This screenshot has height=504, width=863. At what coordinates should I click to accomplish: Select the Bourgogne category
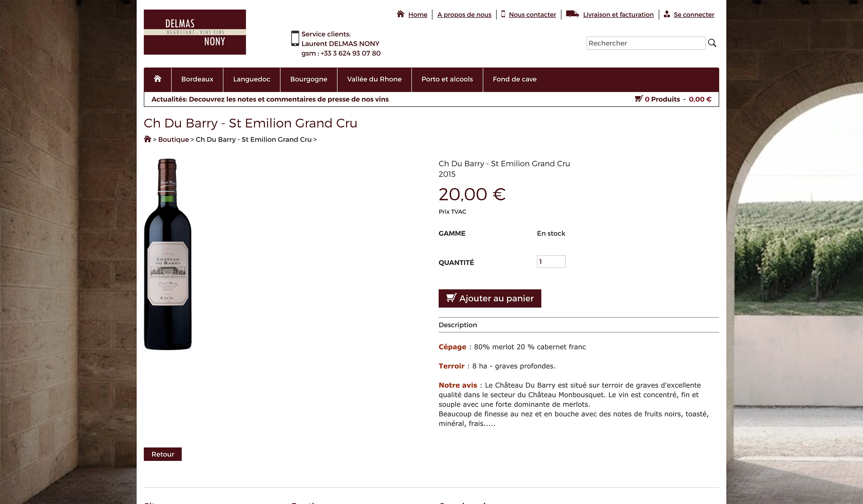click(309, 79)
